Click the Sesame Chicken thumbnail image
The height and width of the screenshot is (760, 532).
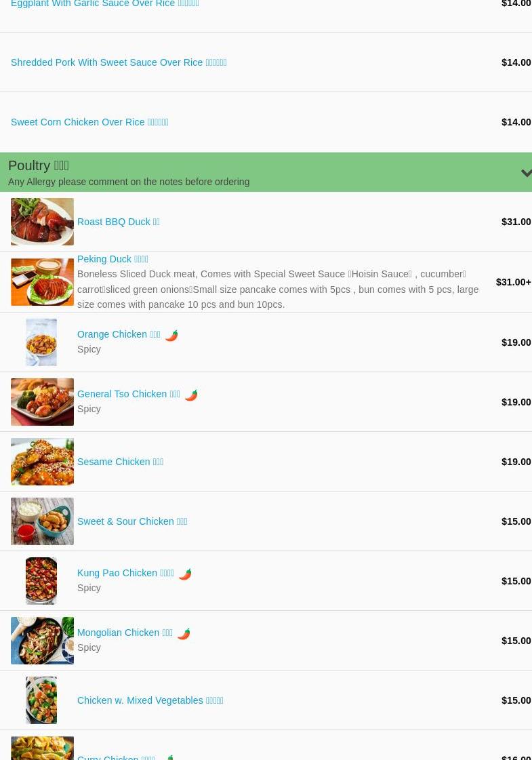(42, 462)
